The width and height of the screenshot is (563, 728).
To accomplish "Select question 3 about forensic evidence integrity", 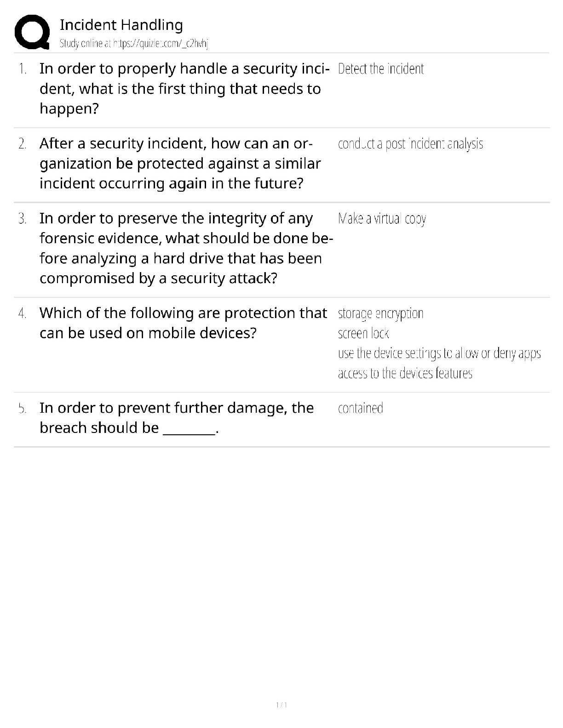I will pyautogui.click(x=186, y=248).
